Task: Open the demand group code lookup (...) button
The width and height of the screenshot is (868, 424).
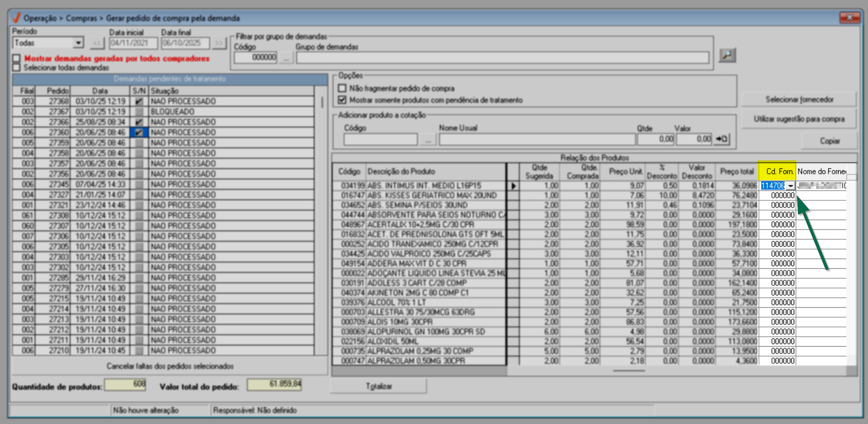Action: [286, 58]
